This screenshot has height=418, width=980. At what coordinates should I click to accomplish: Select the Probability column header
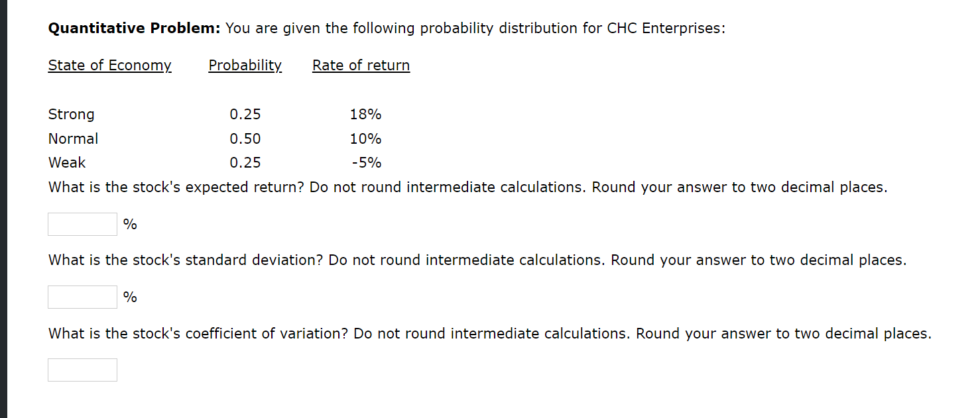pos(245,65)
